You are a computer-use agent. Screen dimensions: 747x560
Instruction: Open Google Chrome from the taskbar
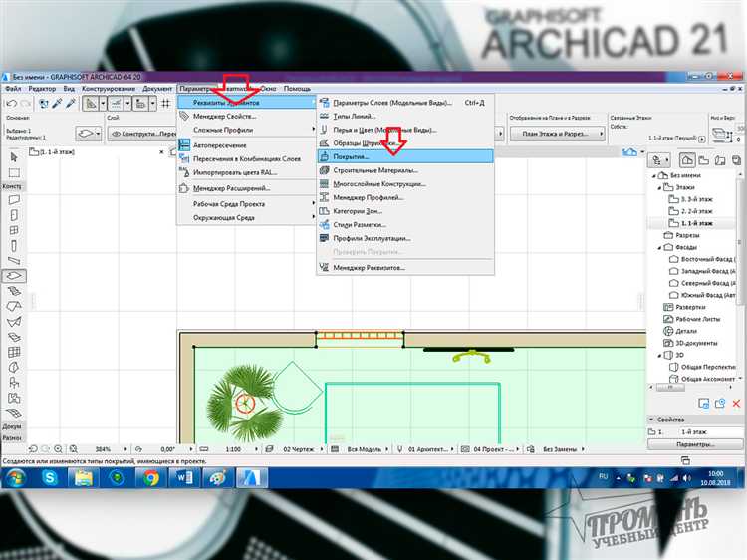[150, 477]
